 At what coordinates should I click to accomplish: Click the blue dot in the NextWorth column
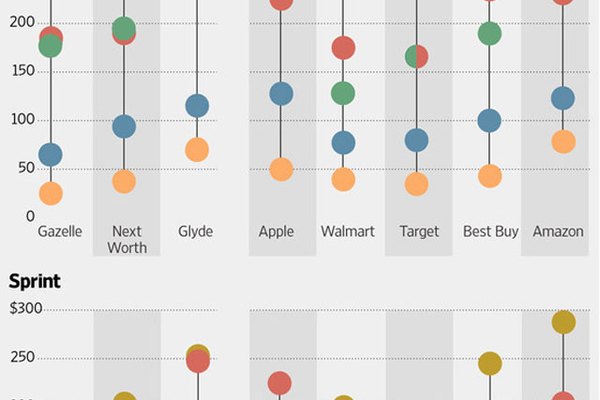point(124,126)
